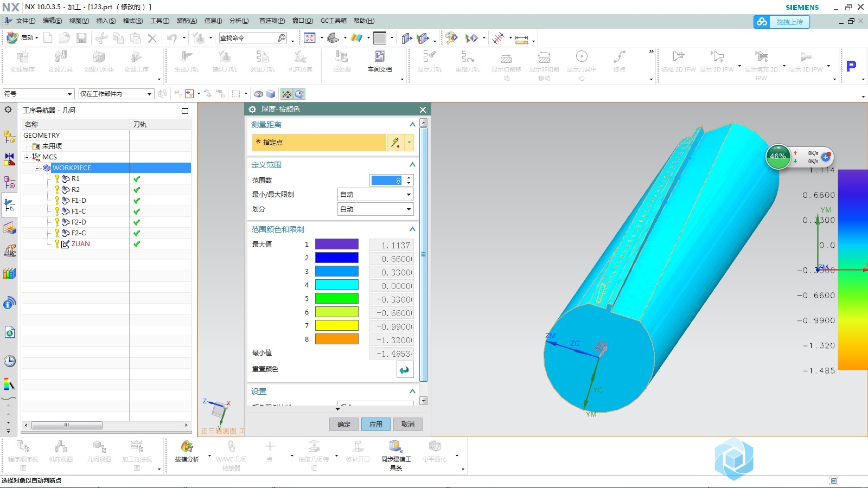The width and height of the screenshot is (868, 488).
Task: Open the Reuse Library books icon
Action: tap(9, 274)
